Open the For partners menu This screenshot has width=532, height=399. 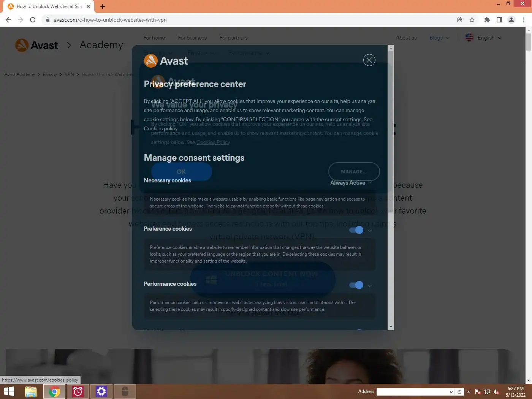[233, 38]
